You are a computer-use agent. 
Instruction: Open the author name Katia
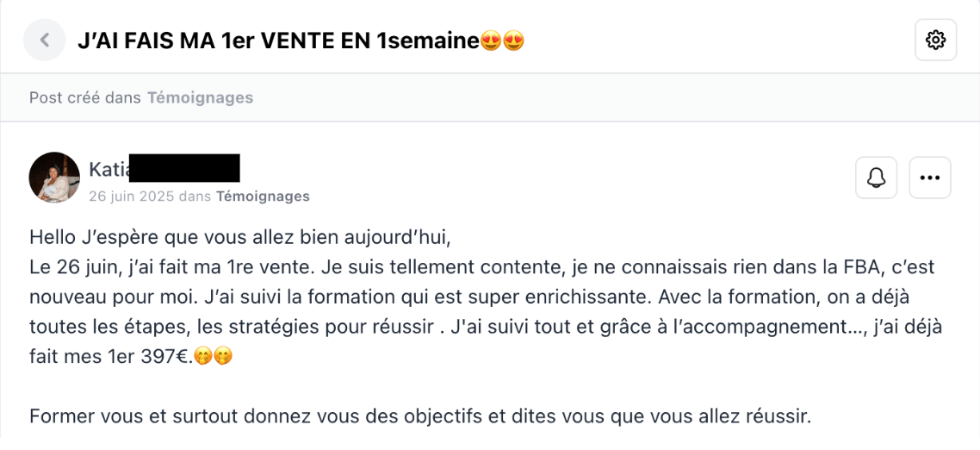pos(108,168)
